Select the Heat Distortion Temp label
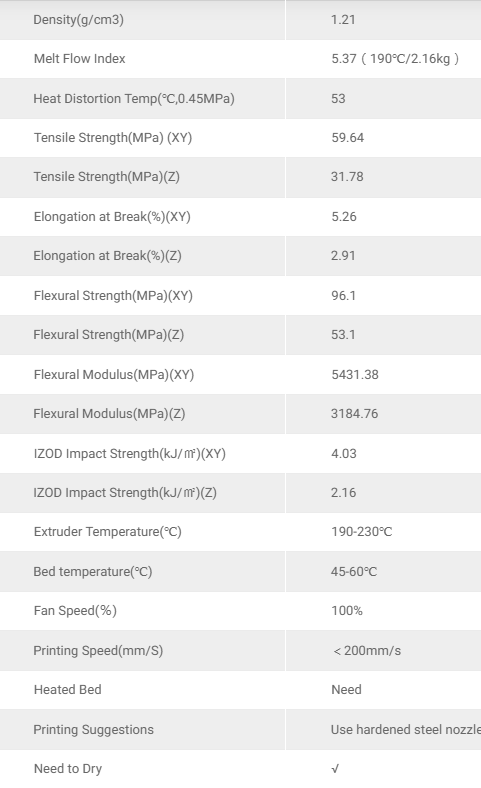Image resolution: width=481 pixels, height=788 pixels. [134, 98]
